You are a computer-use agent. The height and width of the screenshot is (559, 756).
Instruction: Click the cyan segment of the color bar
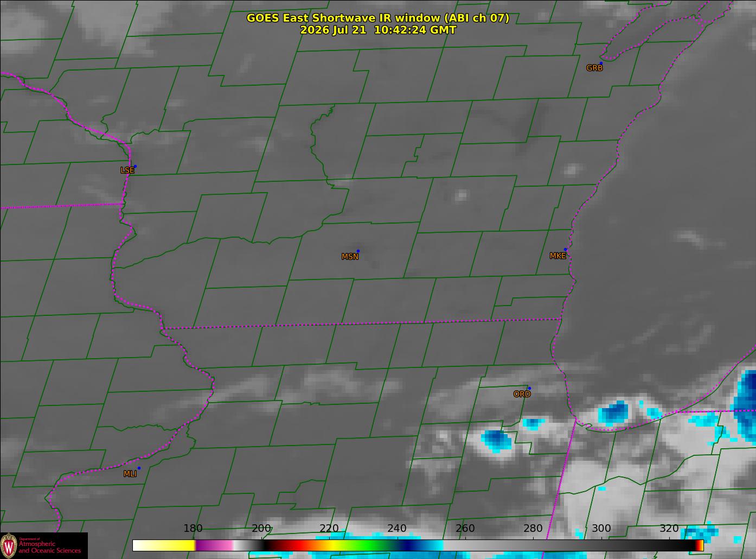pos(432,545)
